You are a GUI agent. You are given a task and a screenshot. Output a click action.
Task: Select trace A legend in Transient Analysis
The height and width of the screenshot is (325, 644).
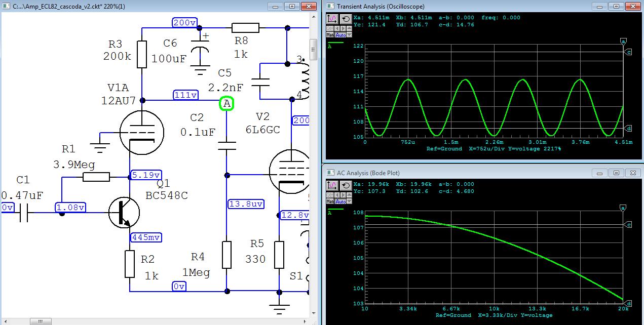335,45
